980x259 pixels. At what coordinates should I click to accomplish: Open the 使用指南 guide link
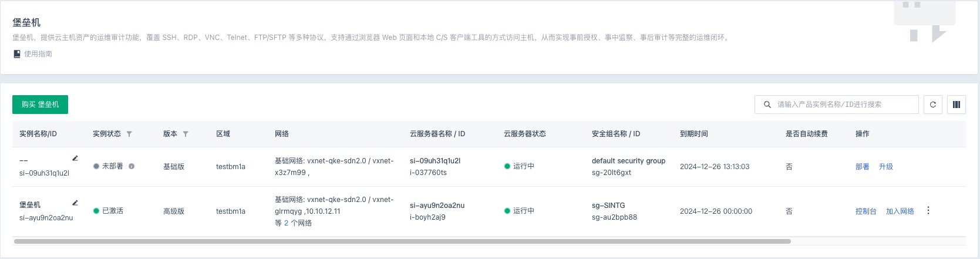tap(38, 54)
